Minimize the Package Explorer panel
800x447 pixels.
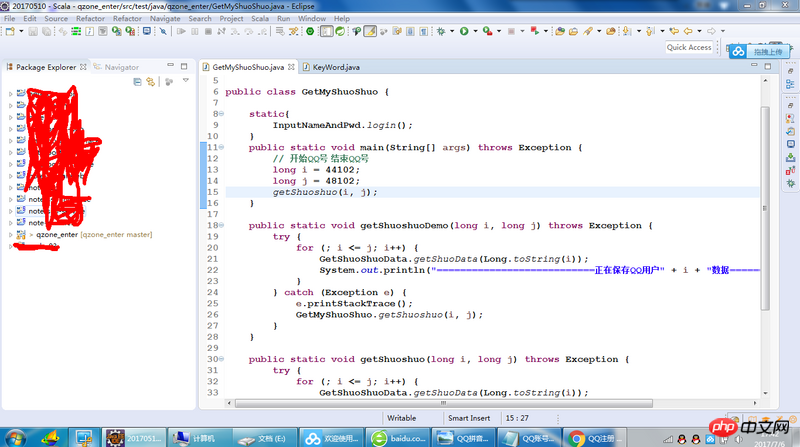[170, 66]
